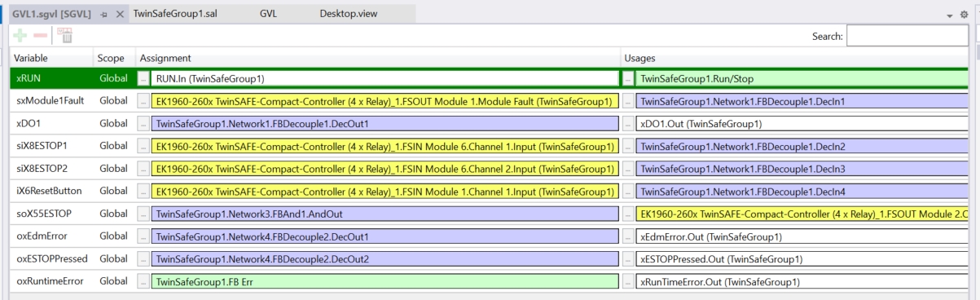Viewport: 980px width, 300px height.
Task: Click the browse button beside RUN.In assignment
Action: [x=143, y=79]
